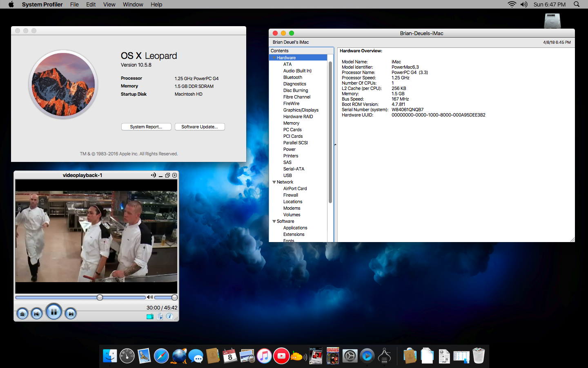The height and width of the screenshot is (368, 588).
Task: Mute audio using the player speaker icon
Action: 149,297
